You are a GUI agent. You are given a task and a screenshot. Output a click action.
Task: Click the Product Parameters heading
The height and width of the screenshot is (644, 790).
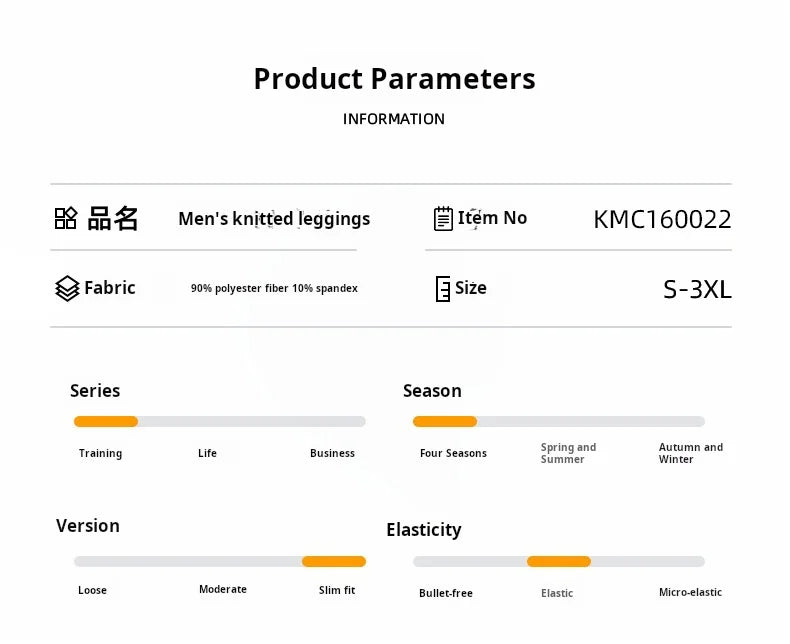pyautogui.click(x=394, y=79)
